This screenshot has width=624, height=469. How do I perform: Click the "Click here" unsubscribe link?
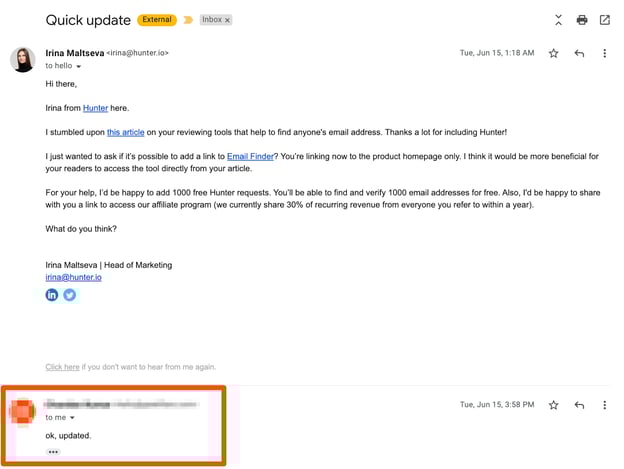(62, 367)
